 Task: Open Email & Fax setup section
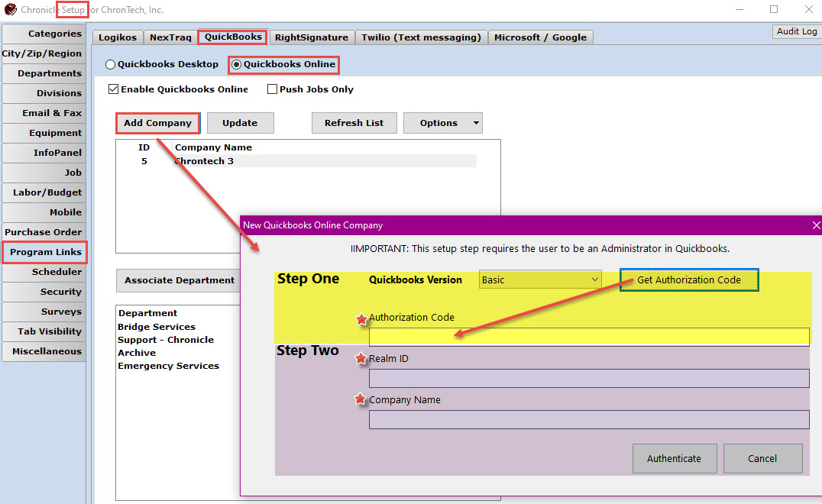pos(44,113)
